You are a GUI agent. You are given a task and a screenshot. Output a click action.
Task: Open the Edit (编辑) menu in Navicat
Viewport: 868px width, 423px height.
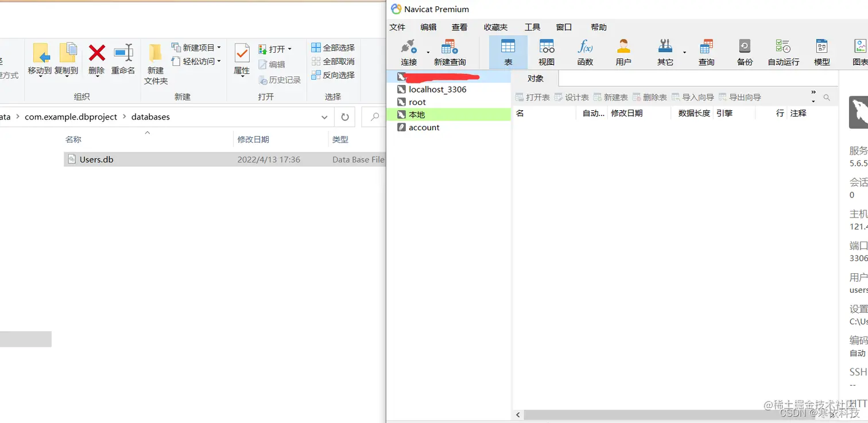pos(428,27)
